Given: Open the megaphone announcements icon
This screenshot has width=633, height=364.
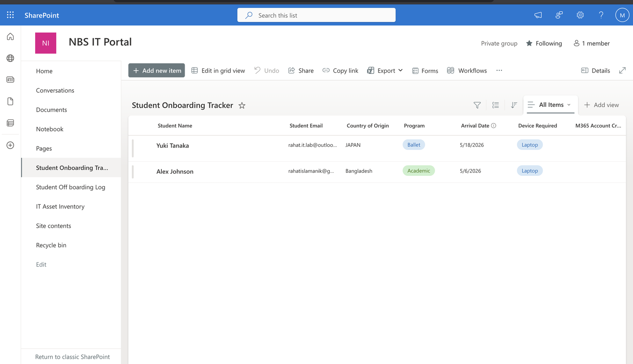Looking at the screenshot, I should (538, 15).
